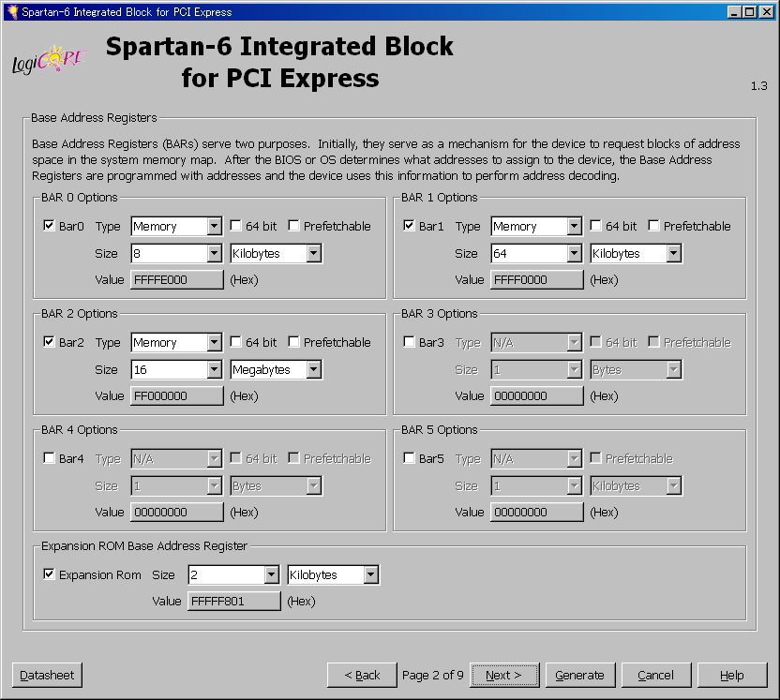Image resolution: width=780 pixels, height=700 pixels.
Task: Uncheck the Bar0 enable checkbox
Action: (x=50, y=226)
